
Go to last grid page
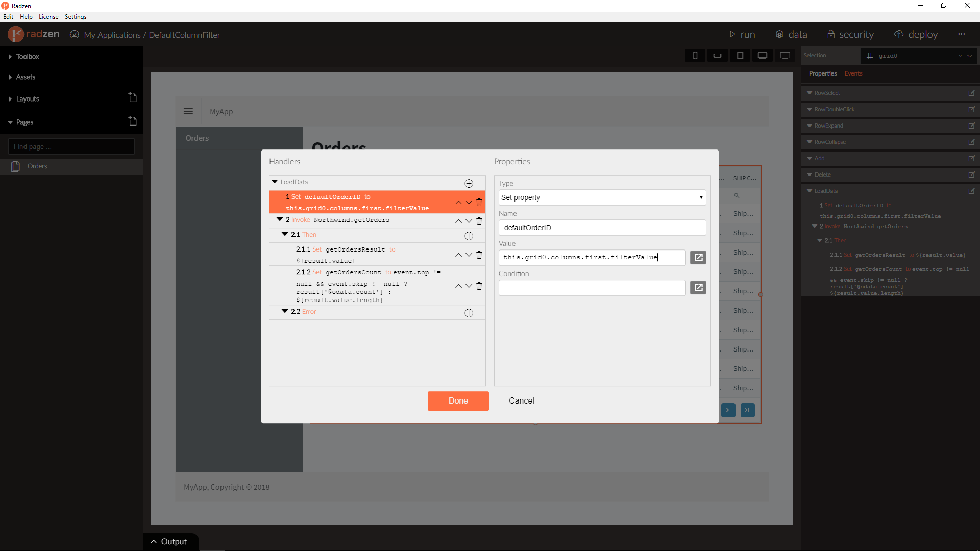[x=747, y=410]
